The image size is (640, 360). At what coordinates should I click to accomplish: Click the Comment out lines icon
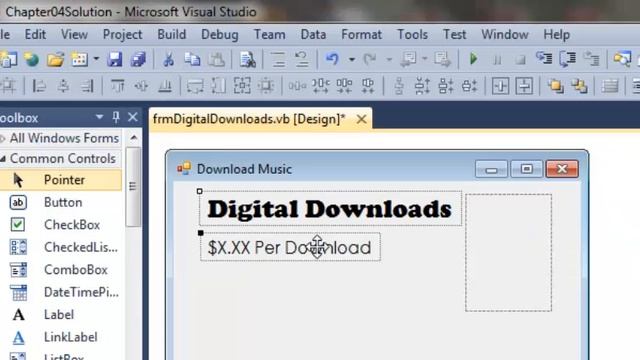coord(278,60)
